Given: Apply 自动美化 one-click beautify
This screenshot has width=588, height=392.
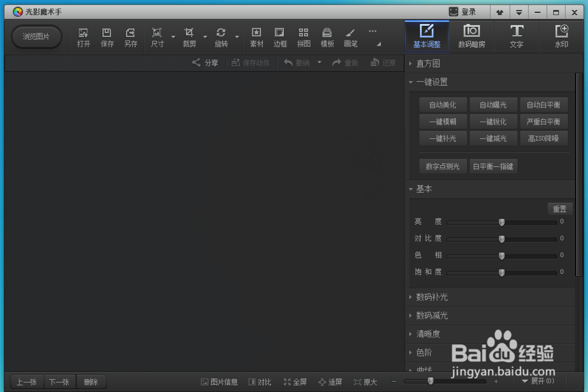Looking at the screenshot, I should tap(442, 105).
